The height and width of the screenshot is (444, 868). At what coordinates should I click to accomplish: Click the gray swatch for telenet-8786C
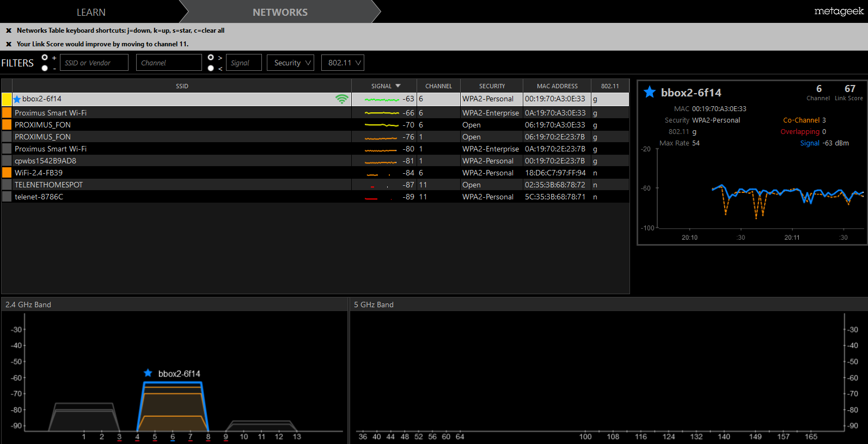click(7, 197)
